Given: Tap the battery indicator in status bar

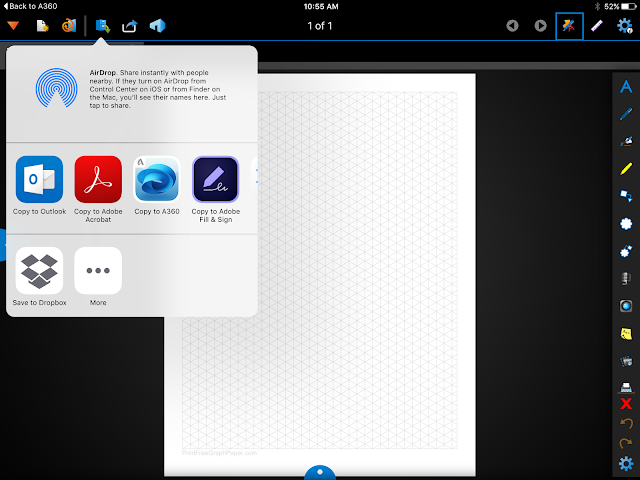Looking at the screenshot, I should coord(627,6).
